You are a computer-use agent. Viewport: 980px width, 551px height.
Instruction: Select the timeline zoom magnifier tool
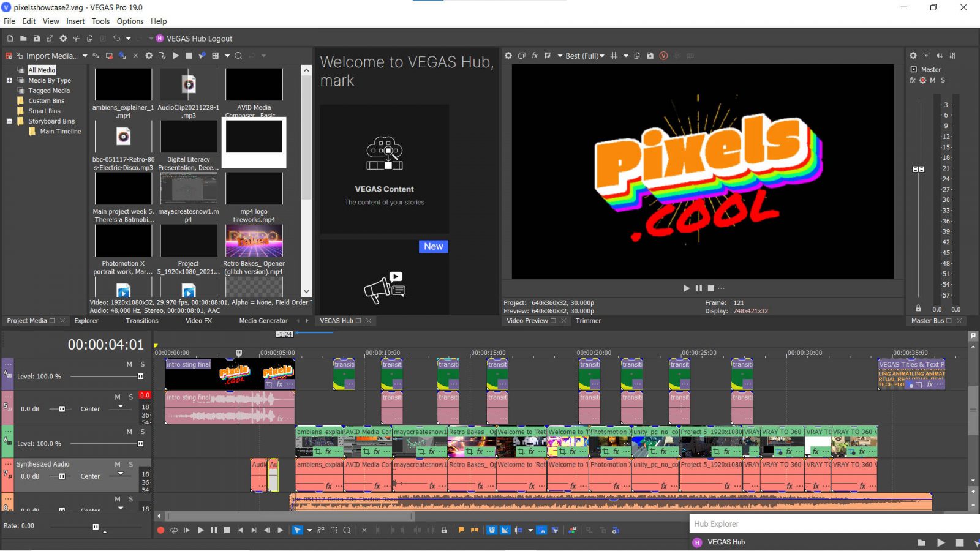tap(347, 530)
